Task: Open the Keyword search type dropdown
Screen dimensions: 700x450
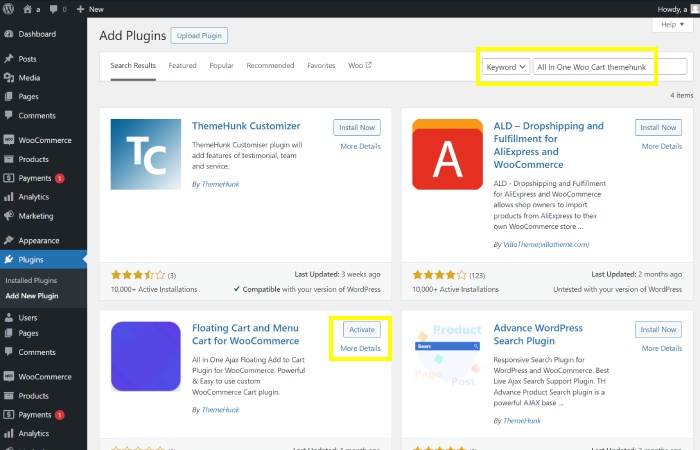Action: pos(506,67)
